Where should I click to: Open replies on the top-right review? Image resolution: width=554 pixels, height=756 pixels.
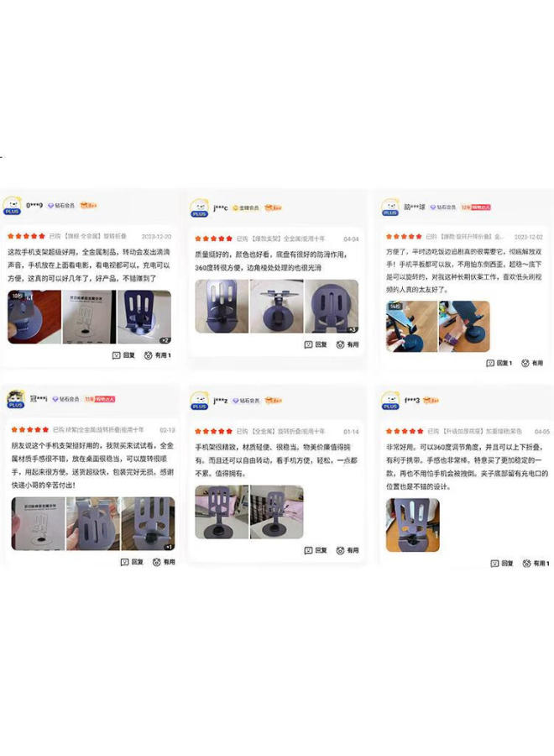tap(499, 363)
